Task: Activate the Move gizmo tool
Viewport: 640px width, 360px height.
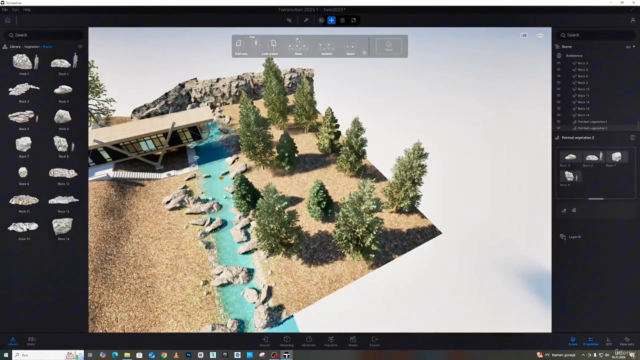Action: [x=331, y=20]
